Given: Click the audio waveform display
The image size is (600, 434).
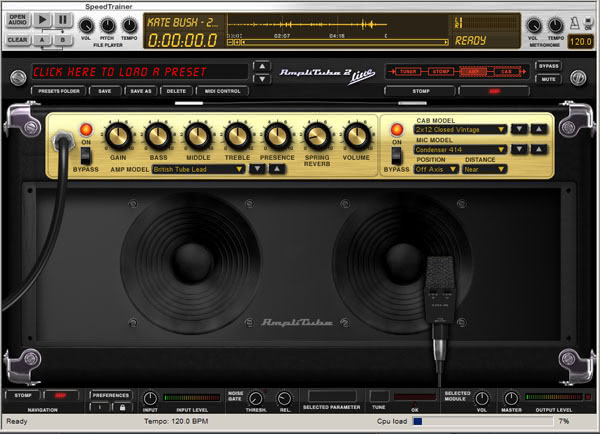Looking at the screenshot, I should pos(338,25).
